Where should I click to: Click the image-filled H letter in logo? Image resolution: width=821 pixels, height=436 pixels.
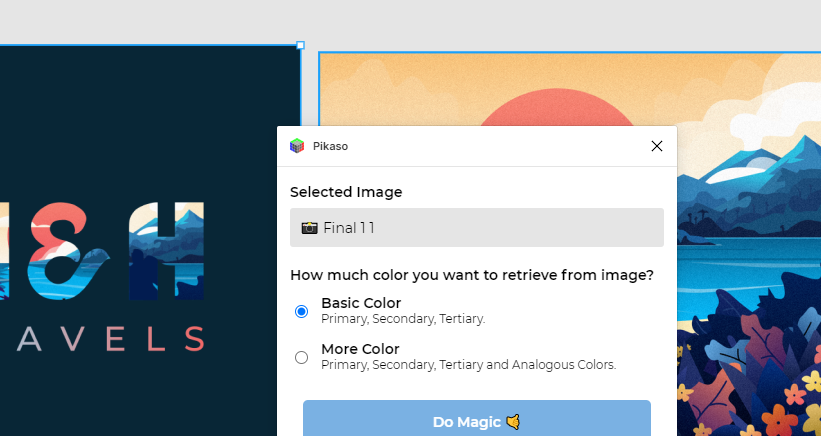[178, 250]
